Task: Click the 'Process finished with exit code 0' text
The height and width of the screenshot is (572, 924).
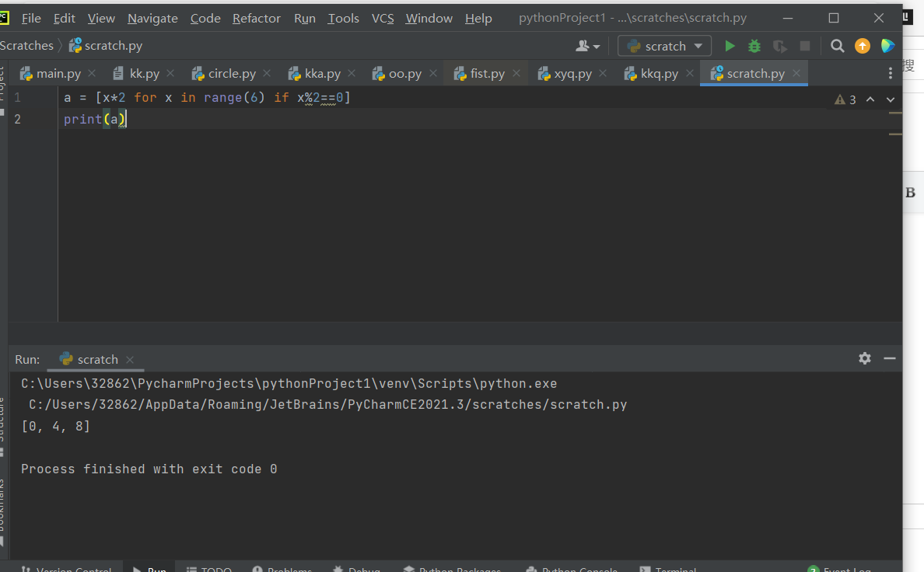Action: point(149,469)
